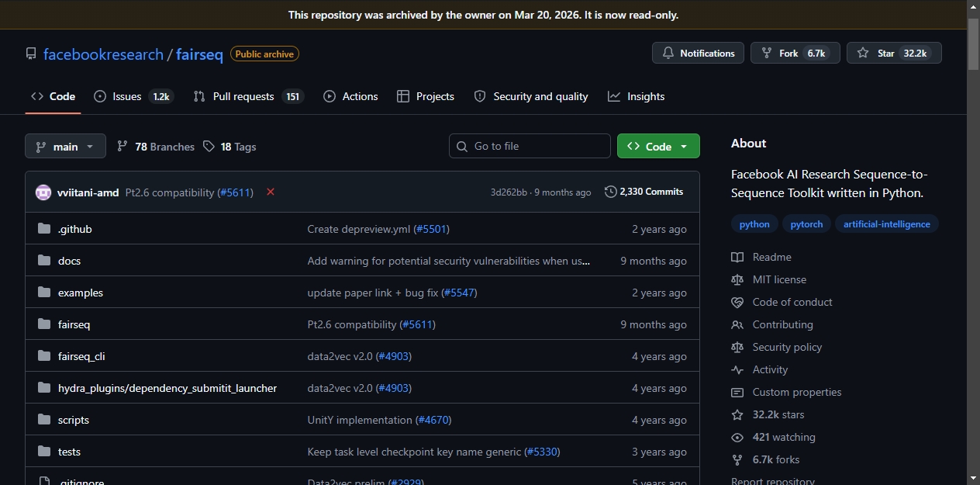Open PR #5501 link
Viewport: 980px width, 485px height.
pyautogui.click(x=432, y=229)
